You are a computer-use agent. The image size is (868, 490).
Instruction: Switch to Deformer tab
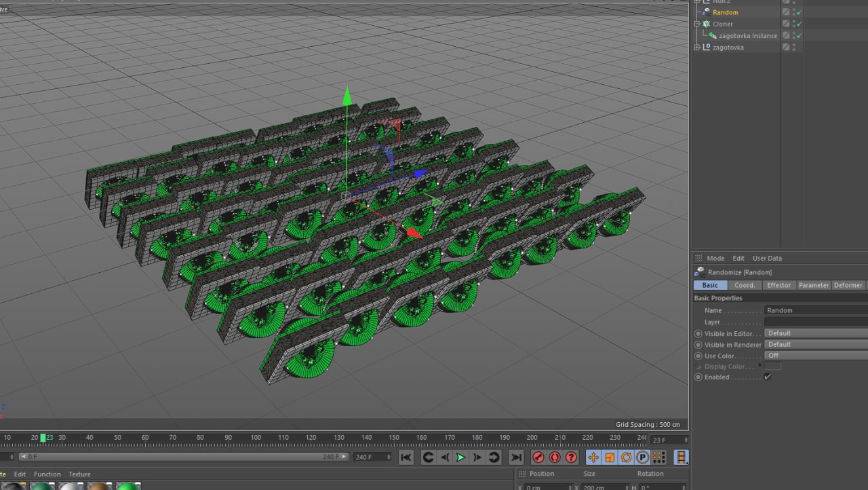(x=848, y=285)
